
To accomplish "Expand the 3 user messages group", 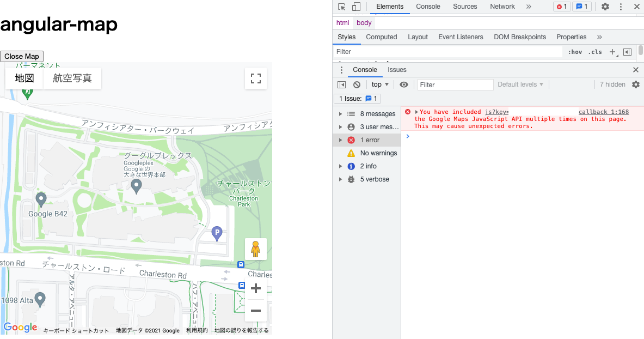I will (367, 127).
